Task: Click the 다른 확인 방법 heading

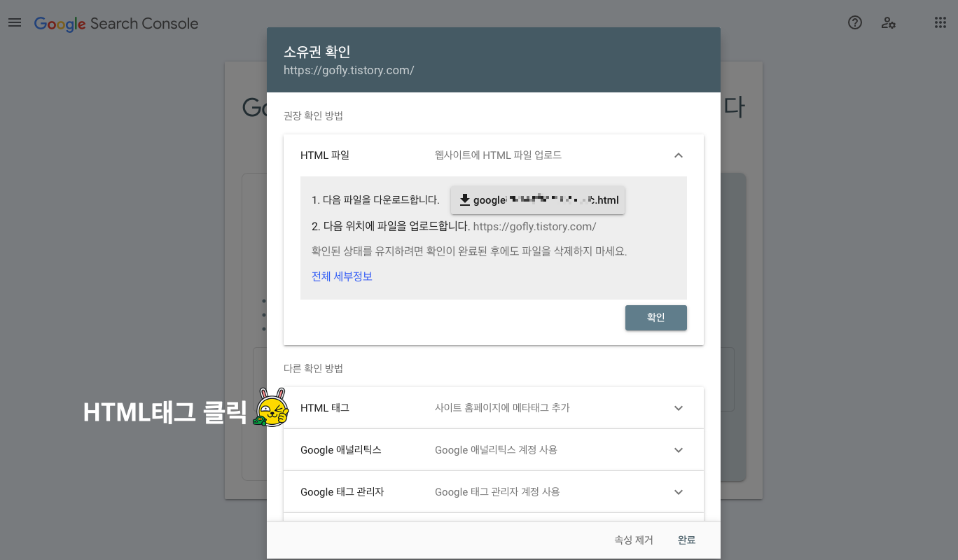Action: (x=313, y=368)
